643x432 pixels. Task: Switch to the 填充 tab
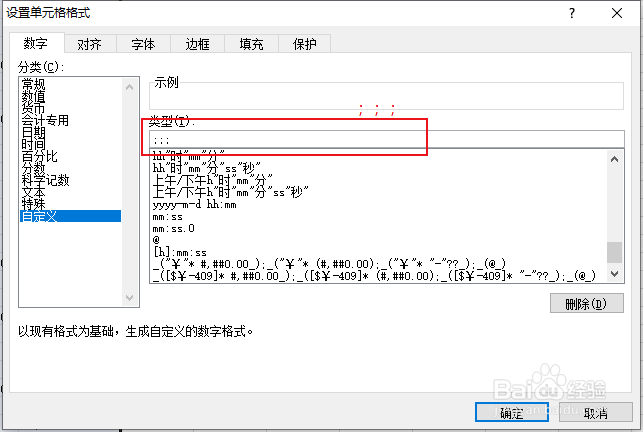point(251,44)
